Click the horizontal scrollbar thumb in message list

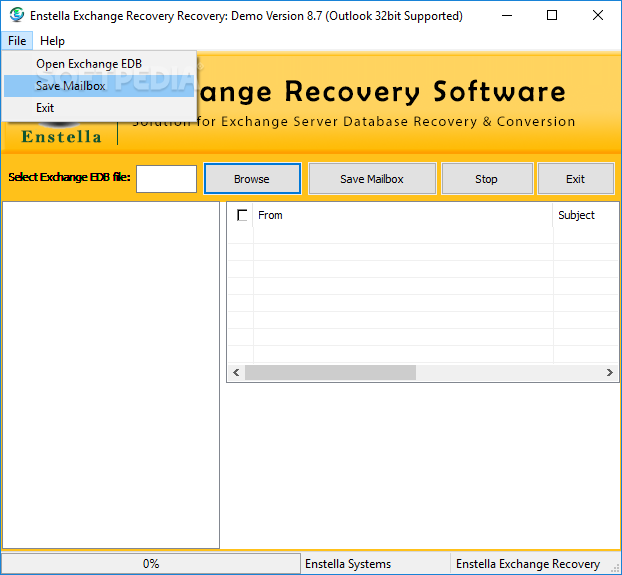click(330, 372)
